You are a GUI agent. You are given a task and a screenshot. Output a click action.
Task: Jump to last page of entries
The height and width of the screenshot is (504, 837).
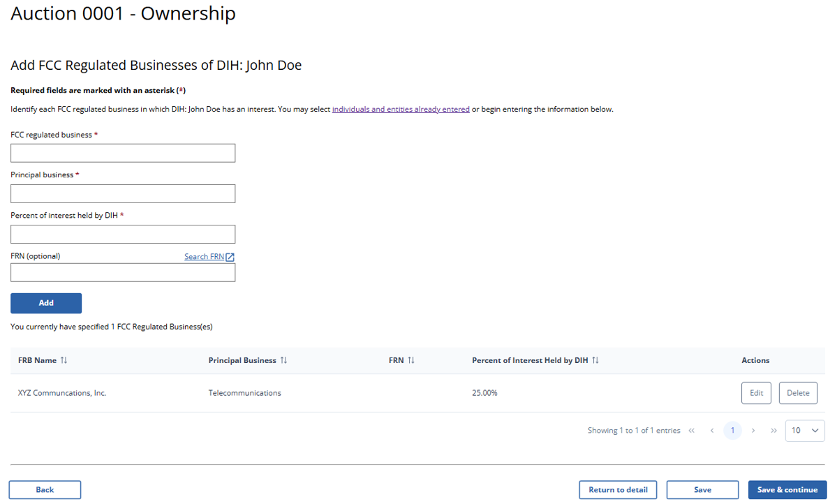[x=773, y=431]
